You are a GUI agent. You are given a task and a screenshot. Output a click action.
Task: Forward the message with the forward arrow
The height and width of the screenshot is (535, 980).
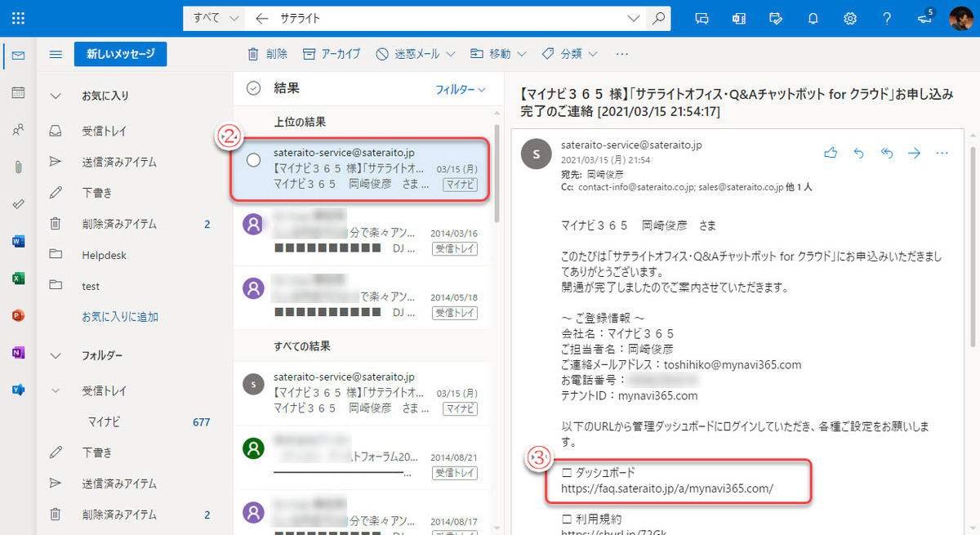coord(915,153)
